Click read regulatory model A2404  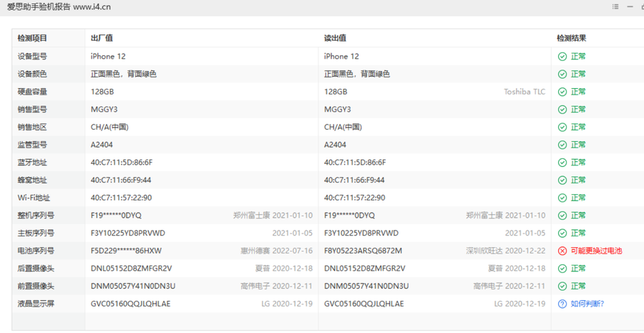coord(335,145)
